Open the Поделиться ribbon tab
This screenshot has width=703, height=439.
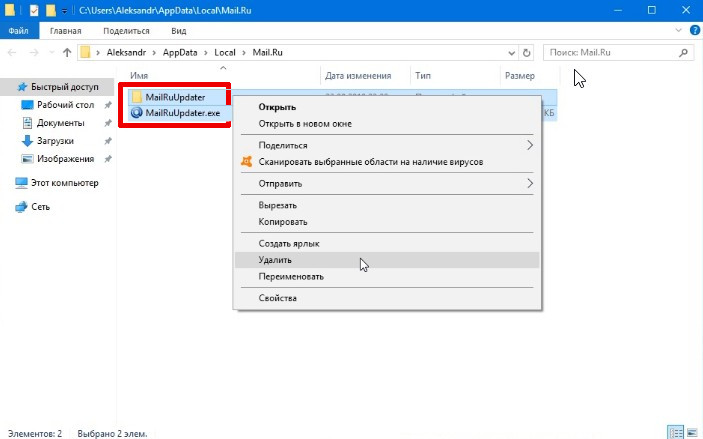126,31
